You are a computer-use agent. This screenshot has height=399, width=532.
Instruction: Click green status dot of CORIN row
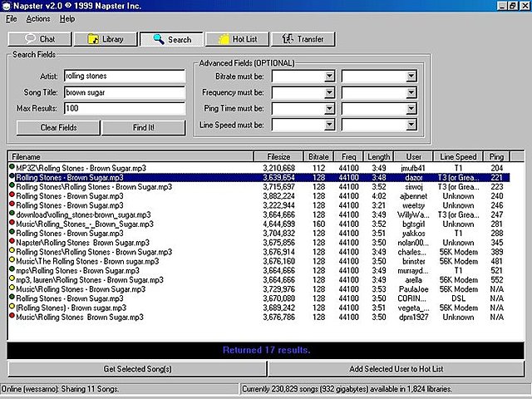click(12, 297)
